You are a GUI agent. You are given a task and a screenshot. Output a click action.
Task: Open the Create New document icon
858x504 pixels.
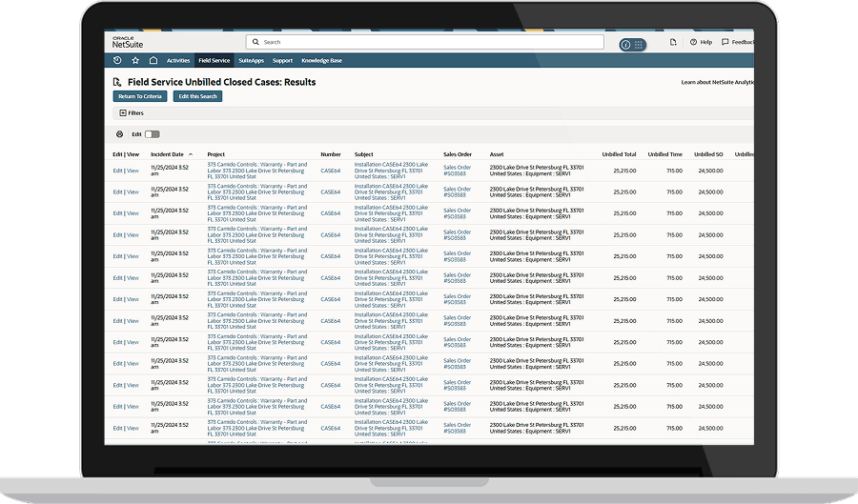(x=673, y=42)
